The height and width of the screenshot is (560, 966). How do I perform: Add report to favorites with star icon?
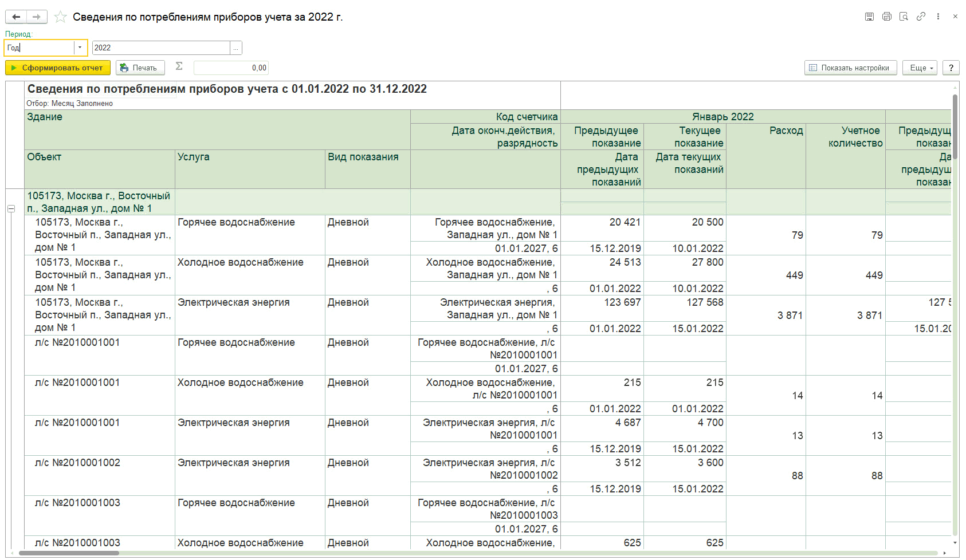click(60, 17)
